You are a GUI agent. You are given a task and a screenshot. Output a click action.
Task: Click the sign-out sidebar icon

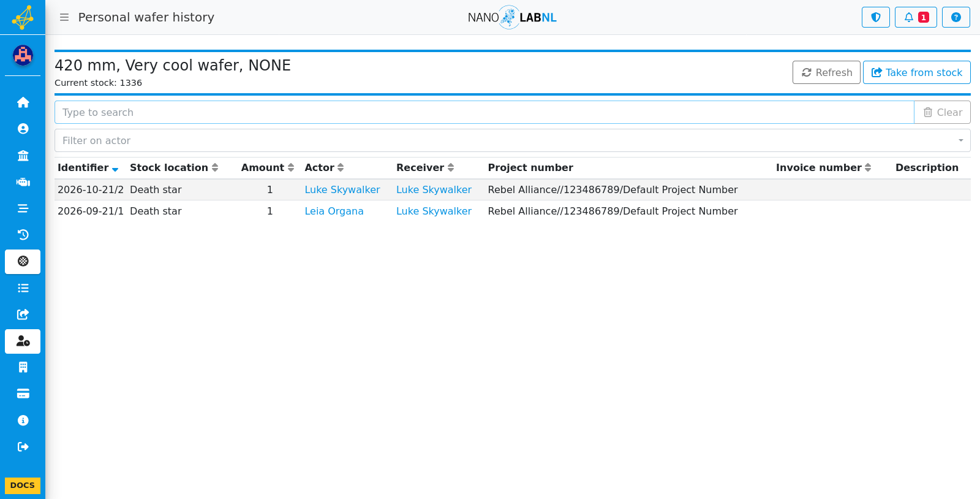tap(23, 447)
